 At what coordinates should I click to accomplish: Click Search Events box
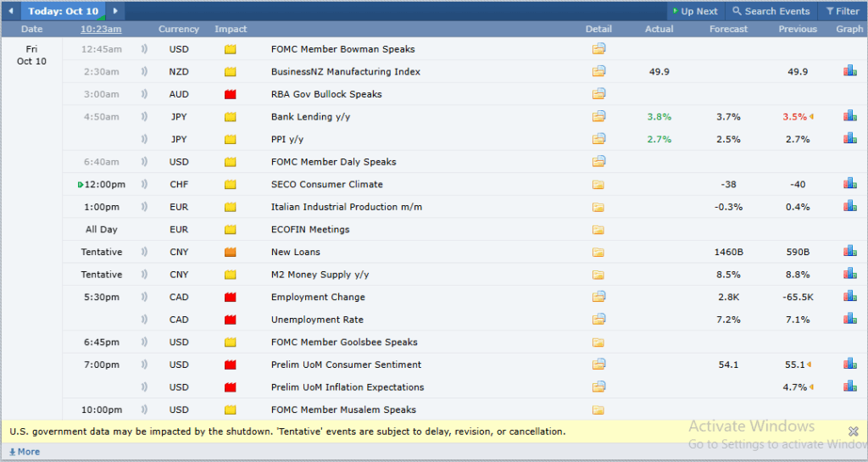(x=771, y=11)
